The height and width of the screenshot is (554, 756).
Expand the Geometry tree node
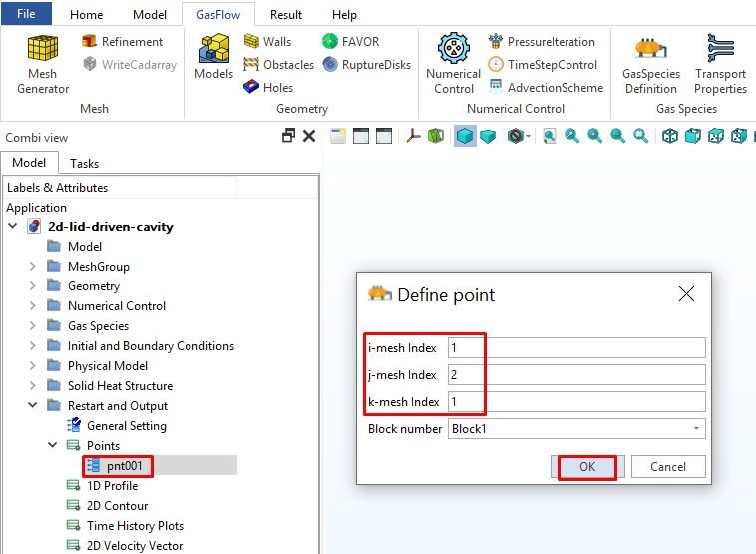coord(33,286)
